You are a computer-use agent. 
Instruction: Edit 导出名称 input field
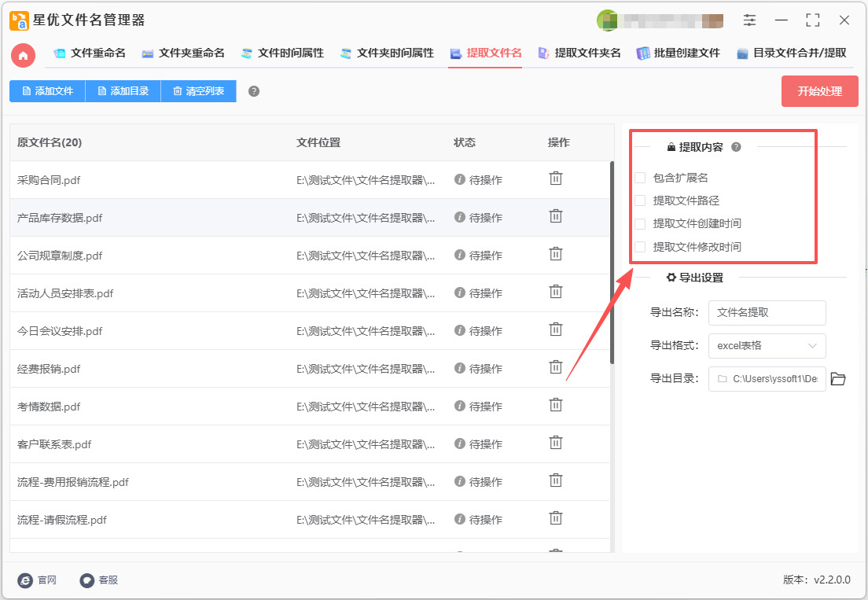pyautogui.click(x=767, y=313)
